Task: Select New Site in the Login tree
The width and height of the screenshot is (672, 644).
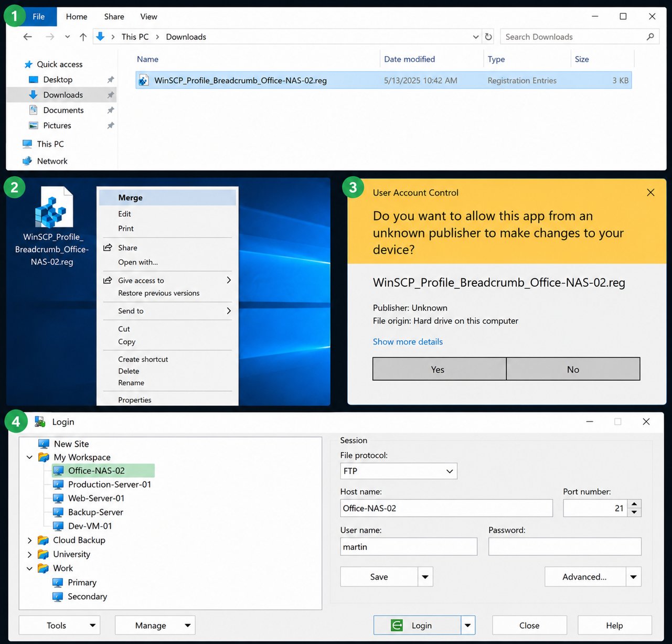Action: (71, 444)
